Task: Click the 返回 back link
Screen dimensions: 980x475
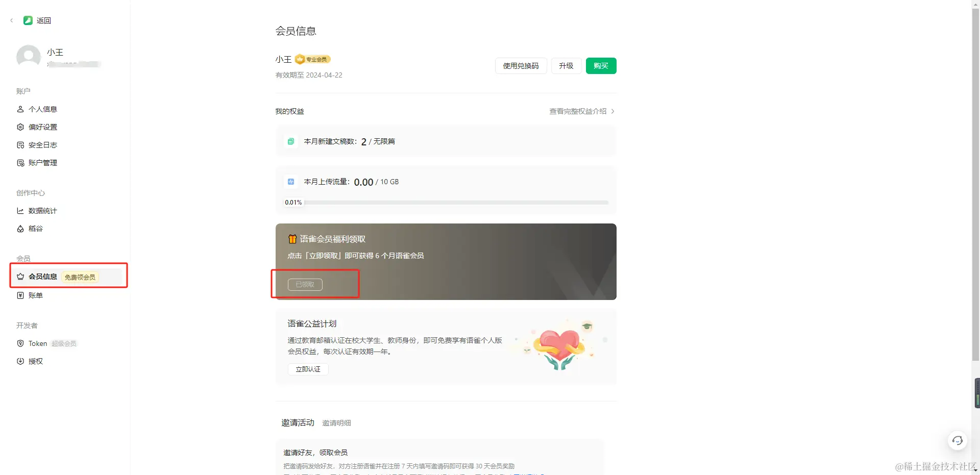Action: click(44, 20)
